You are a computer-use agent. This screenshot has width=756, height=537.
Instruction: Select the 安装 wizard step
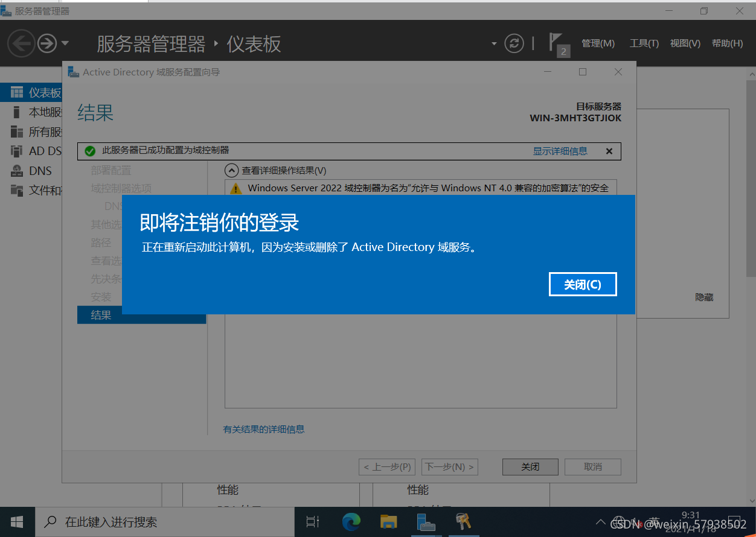101,297
